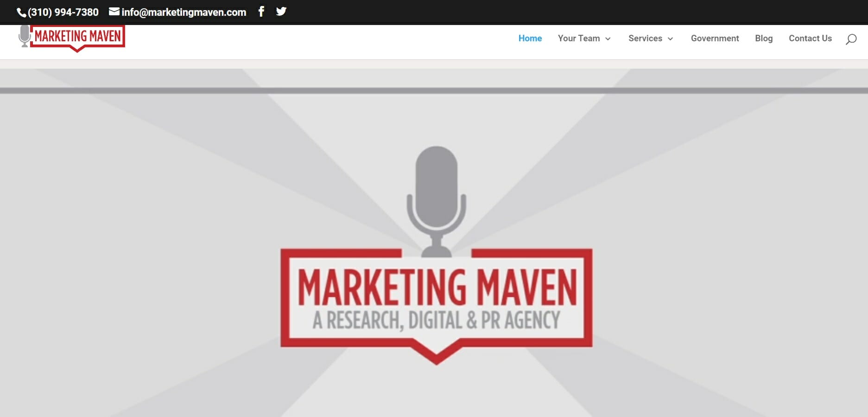This screenshot has height=417, width=868.
Task: Open the Services menu
Action: pyautogui.click(x=645, y=38)
